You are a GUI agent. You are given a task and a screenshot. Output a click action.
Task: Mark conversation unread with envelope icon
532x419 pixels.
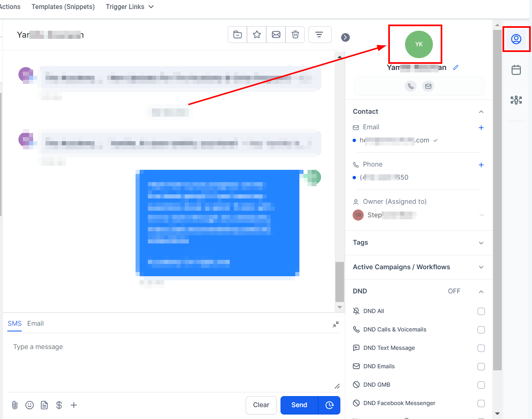pyautogui.click(x=276, y=35)
